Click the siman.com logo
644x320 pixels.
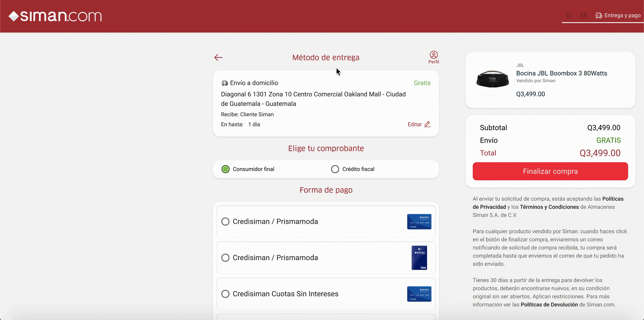(x=55, y=16)
